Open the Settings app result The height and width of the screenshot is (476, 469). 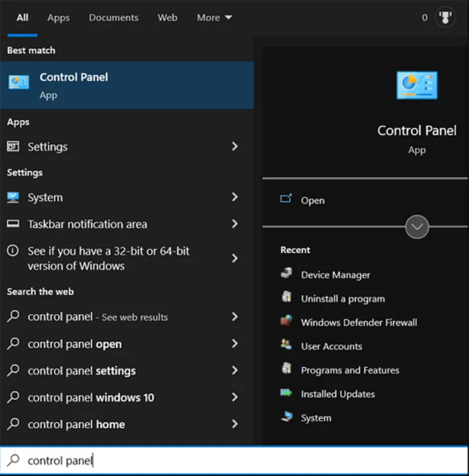[x=127, y=147]
